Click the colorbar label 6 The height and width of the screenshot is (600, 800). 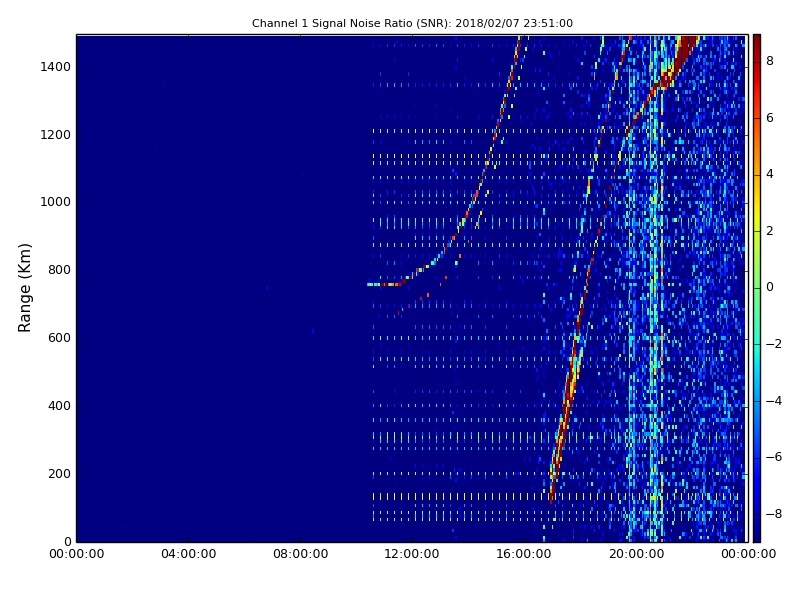pyautogui.click(x=770, y=118)
